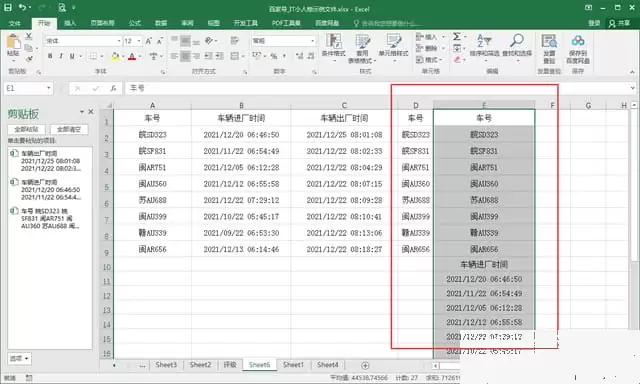
Task: Toggle align right
Action: click(196, 56)
